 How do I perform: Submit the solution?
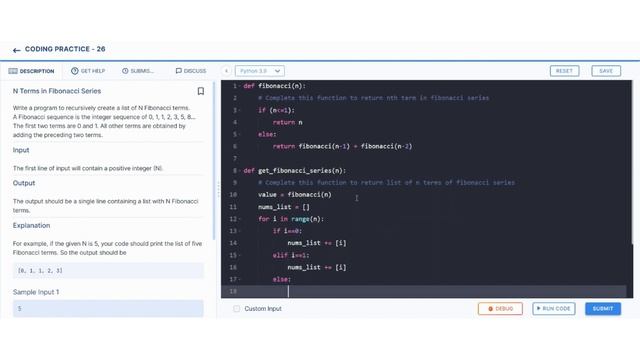pyautogui.click(x=603, y=309)
